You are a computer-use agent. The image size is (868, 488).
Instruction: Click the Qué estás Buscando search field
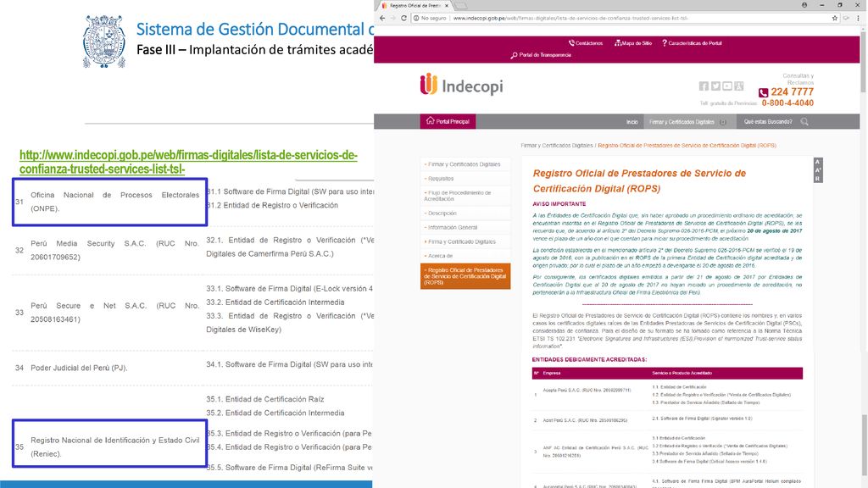tap(768, 122)
